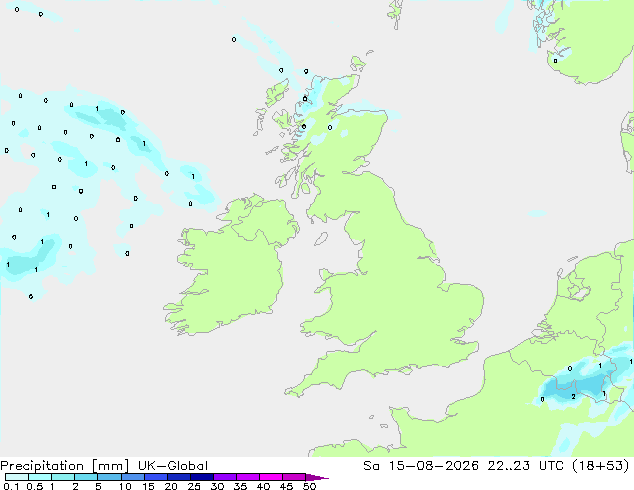This screenshot has height=490, width=634.
Task: Select the 2–5 mm legend color swatch
Action: [x=86, y=477]
